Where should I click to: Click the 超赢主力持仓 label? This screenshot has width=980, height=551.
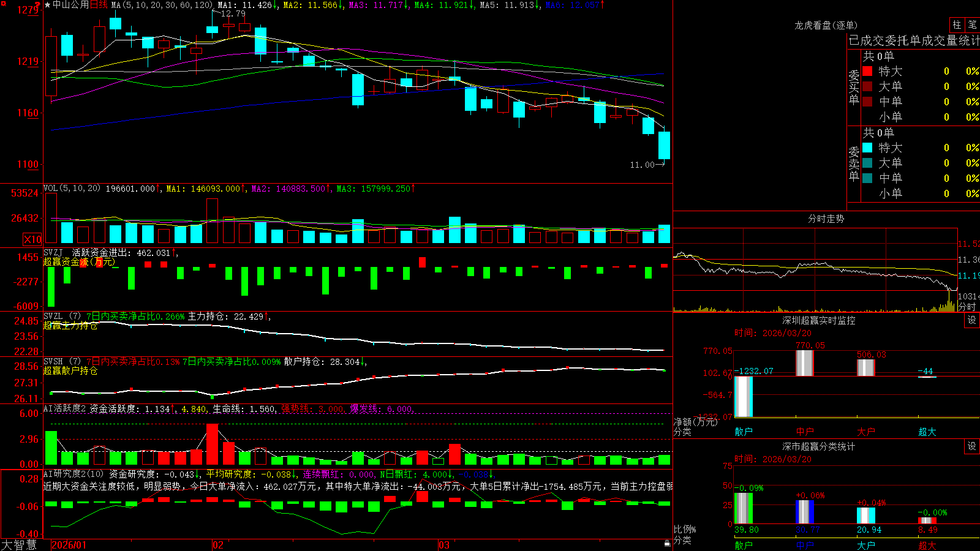click(x=70, y=325)
